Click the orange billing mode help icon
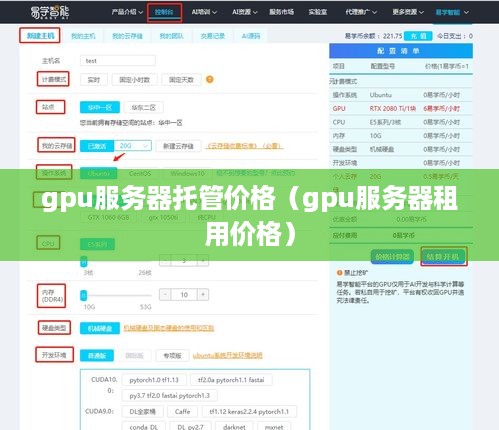The image size is (499, 430). pos(210,79)
